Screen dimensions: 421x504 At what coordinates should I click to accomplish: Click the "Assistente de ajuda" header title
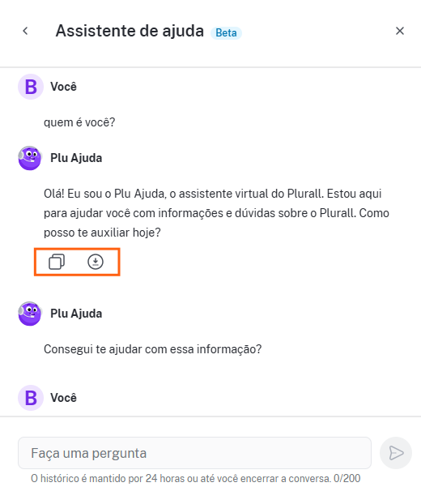coord(130,31)
